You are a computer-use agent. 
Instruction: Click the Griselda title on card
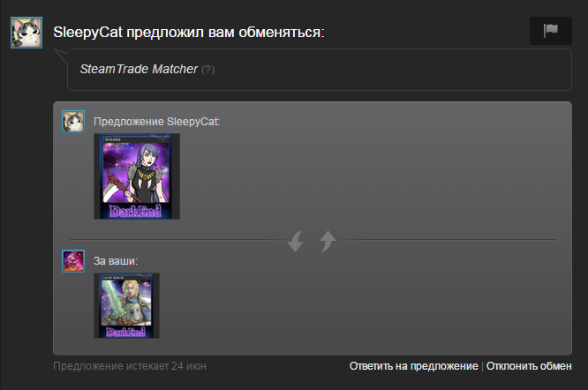pyautogui.click(x=112, y=139)
